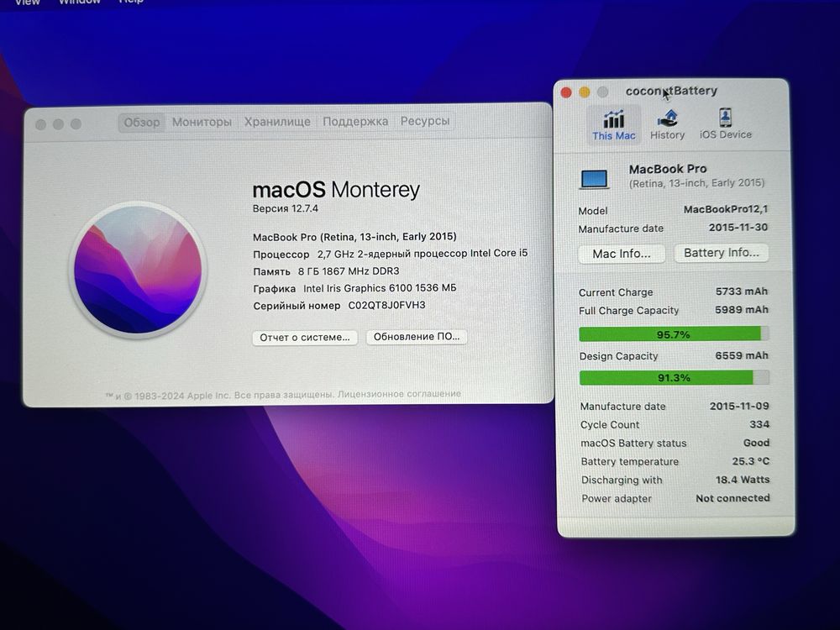Open the Отчет о системе... report
Viewport: 840px width, 630px height.
305,338
